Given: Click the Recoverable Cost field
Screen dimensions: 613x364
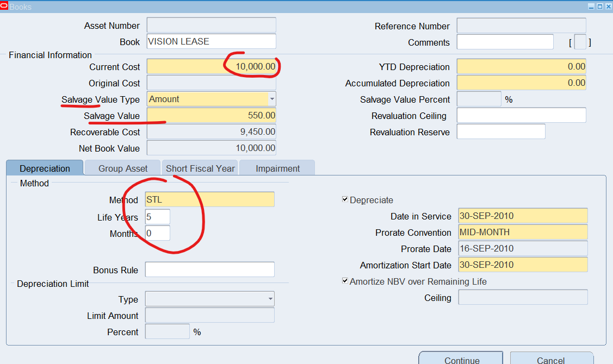Looking at the screenshot, I should 212,131.
